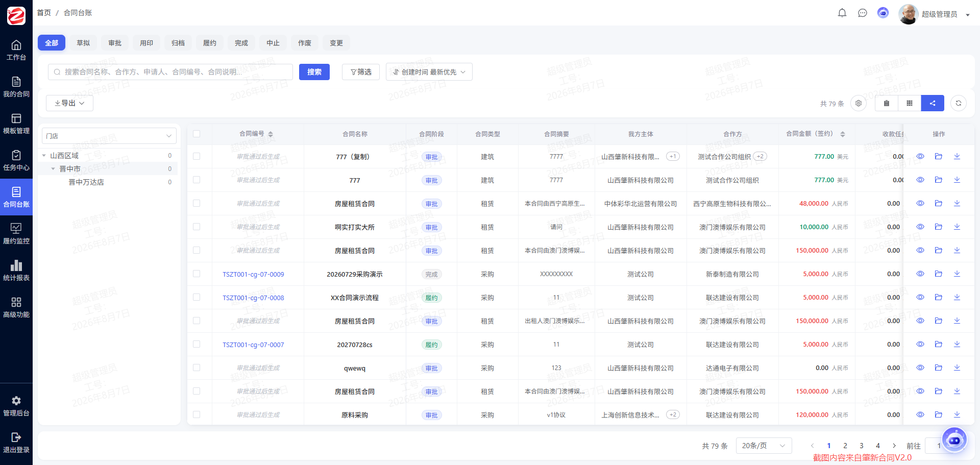Click the 筛选 filter button

tap(361, 72)
